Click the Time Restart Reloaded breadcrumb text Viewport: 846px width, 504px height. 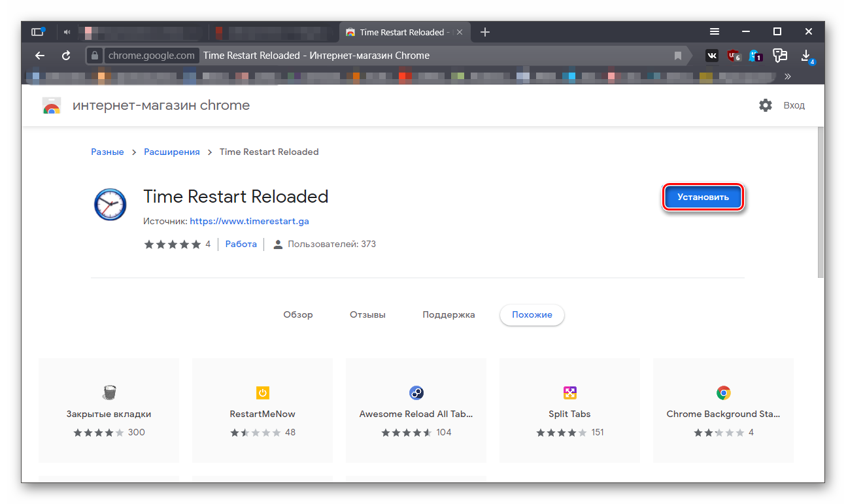pyautogui.click(x=269, y=152)
